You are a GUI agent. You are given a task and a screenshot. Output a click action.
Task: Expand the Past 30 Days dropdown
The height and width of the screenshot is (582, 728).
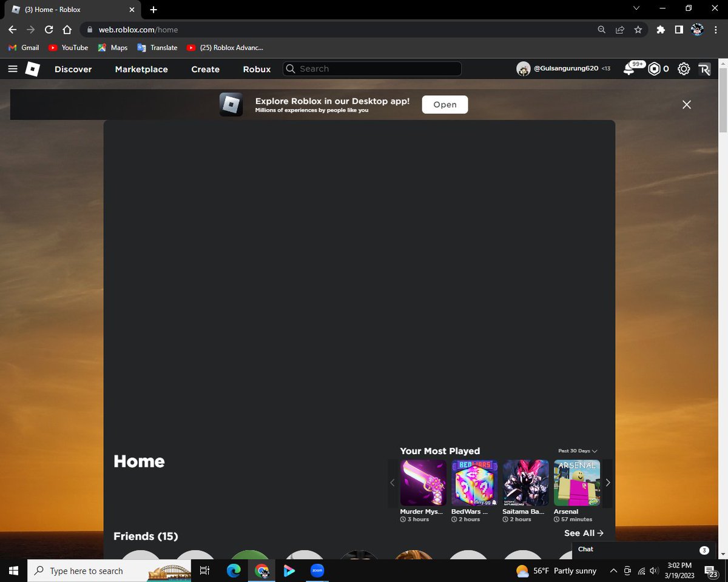(578, 451)
